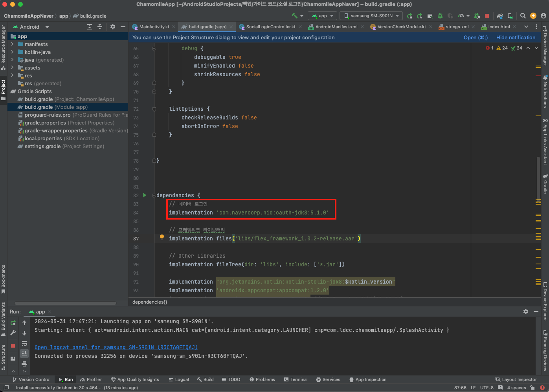Viewport: 549px width, 392px height.
Task: Stop the running app with red square
Action: point(487,16)
